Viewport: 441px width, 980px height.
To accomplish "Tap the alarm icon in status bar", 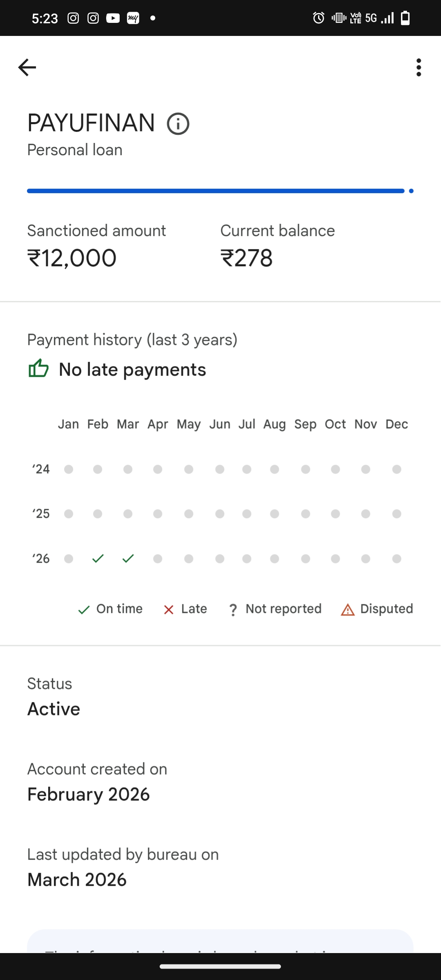I will (x=318, y=18).
